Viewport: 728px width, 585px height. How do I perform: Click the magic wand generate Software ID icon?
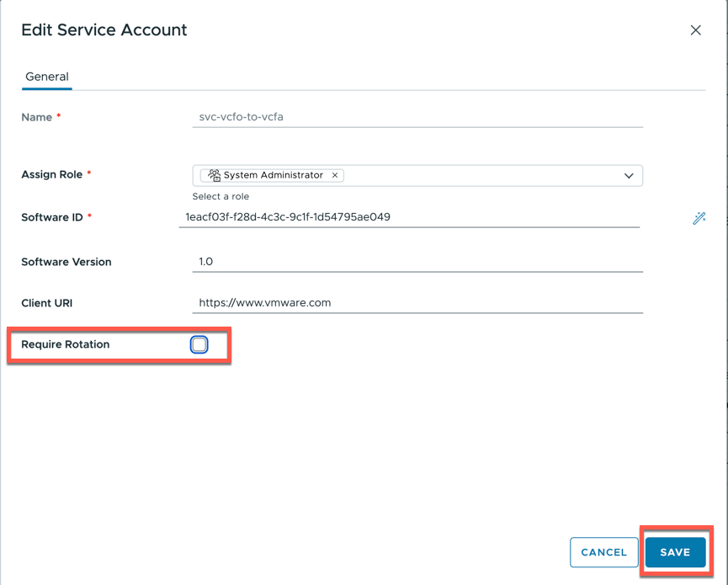699,218
